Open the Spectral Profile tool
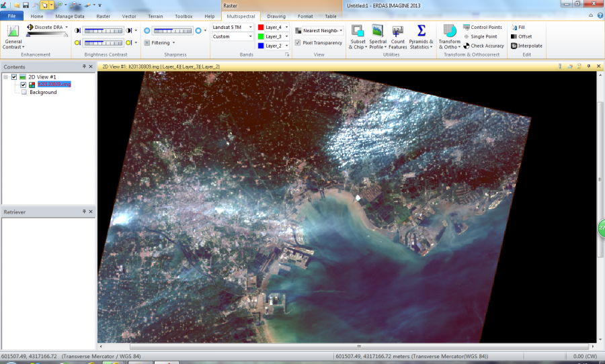The image size is (605, 364). click(x=378, y=37)
